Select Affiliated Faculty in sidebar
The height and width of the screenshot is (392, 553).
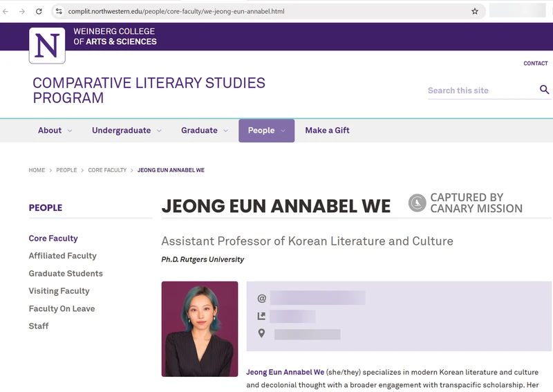point(62,256)
